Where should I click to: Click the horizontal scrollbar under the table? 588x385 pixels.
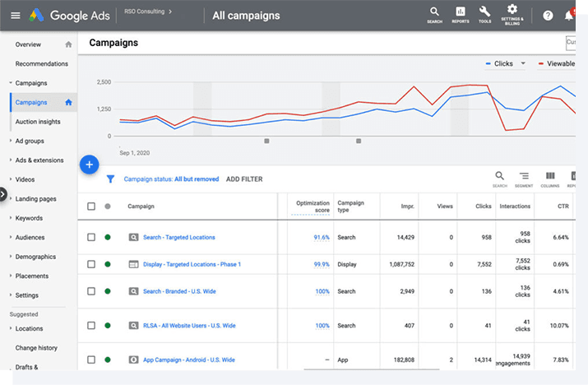pyautogui.click(x=371, y=369)
